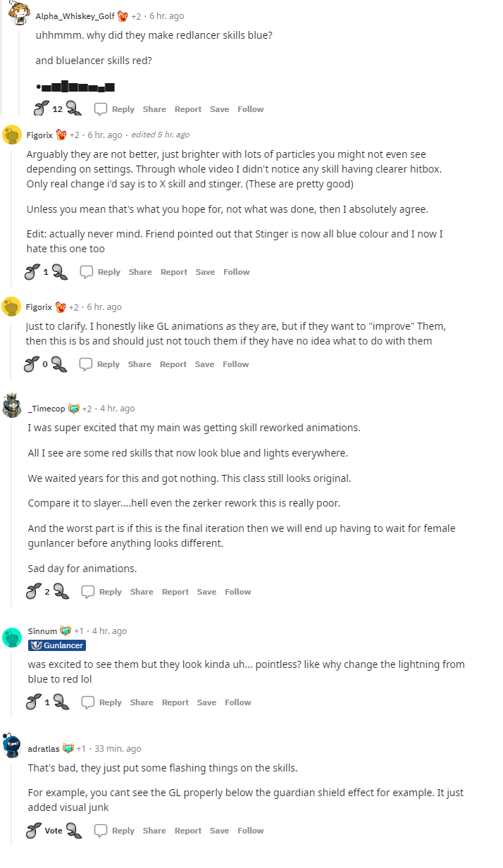The width and height of the screenshot is (503, 868).
Task: Click the Gunlancer flair badge
Action: pyautogui.click(x=57, y=645)
